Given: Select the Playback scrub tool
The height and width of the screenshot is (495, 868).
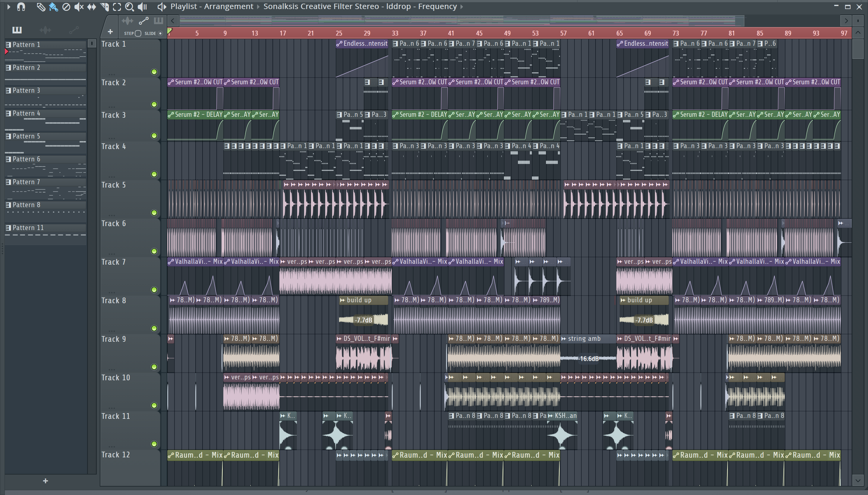Looking at the screenshot, I should [x=142, y=7].
